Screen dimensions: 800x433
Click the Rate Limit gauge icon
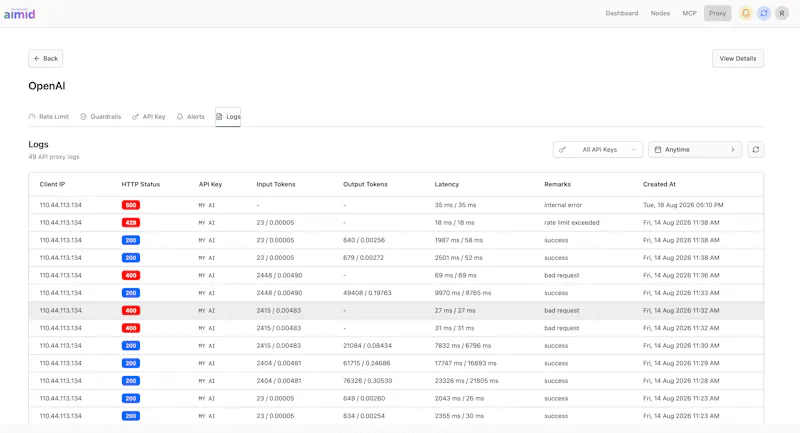point(32,117)
